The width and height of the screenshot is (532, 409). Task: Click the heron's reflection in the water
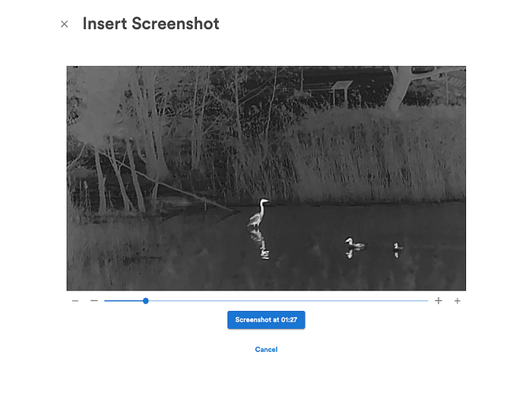pos(261,244)
